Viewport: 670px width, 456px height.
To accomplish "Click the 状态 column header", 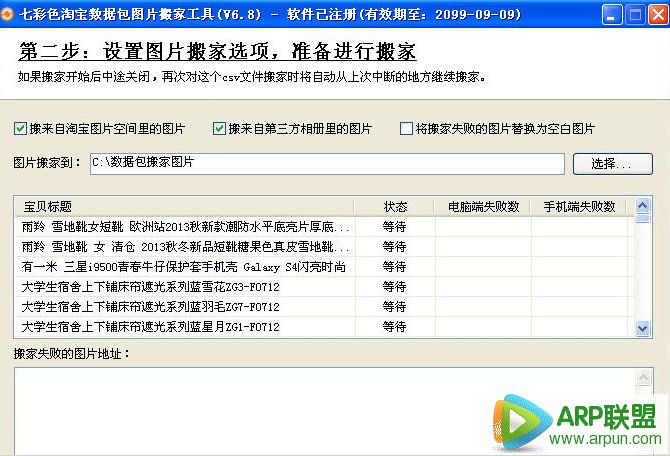I will tap(395, 207).
